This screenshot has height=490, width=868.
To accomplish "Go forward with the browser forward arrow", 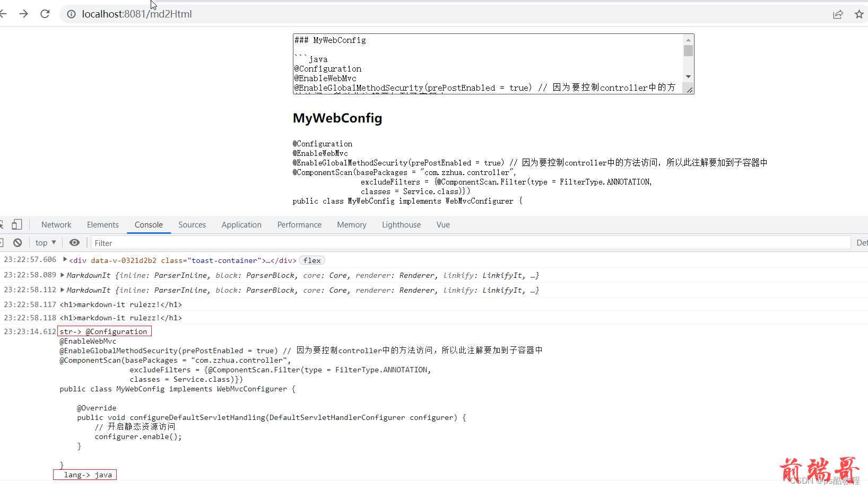I will click(23, 14).
